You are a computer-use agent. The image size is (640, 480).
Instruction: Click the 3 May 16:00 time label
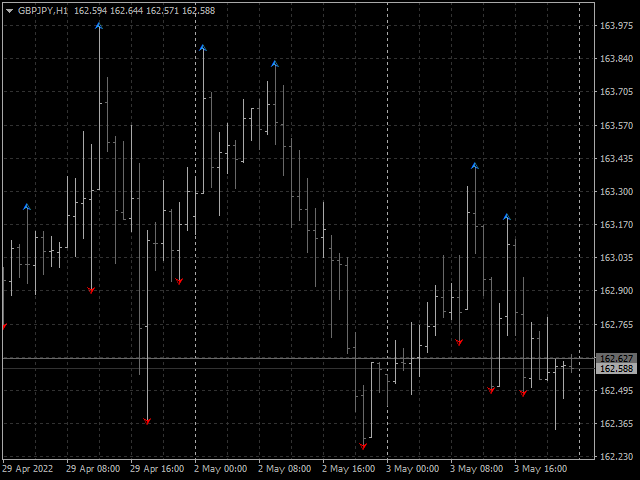click(540, 468)
